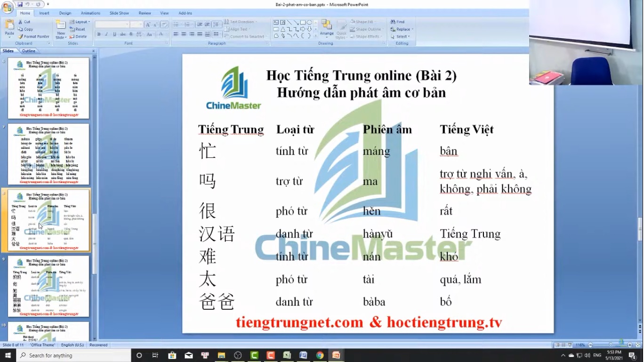The height and width of the screenshot is (362, 644).
Task: Select slide 7 thumbnail
Action: [x=48, y=154]
